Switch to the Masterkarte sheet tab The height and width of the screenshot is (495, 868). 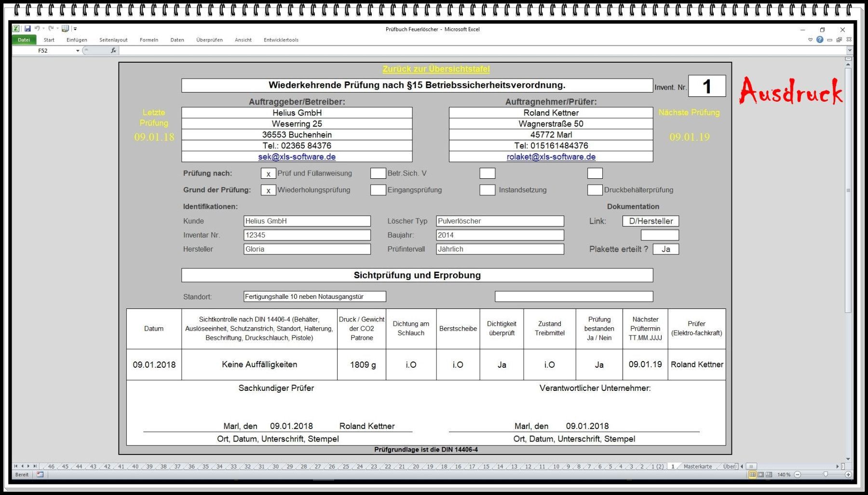[697, 467]
